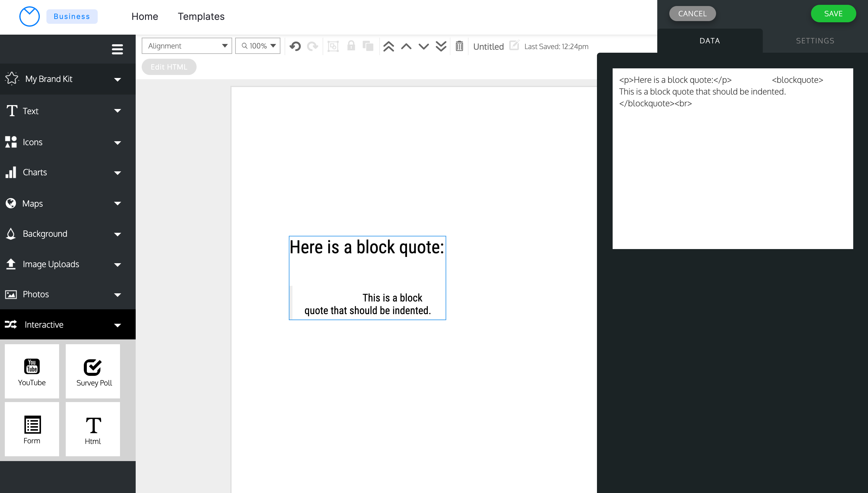Click the edit title pencil icon

click(x=514, y=45)
